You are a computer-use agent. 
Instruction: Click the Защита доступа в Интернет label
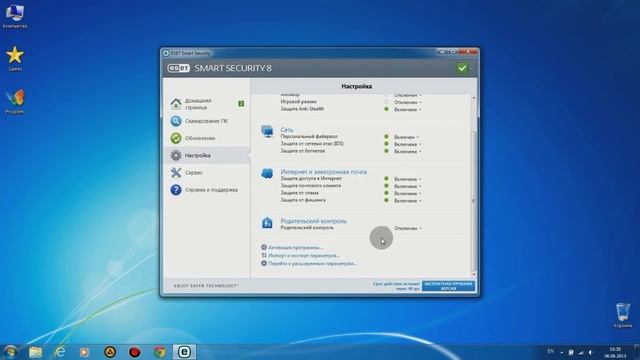311,178
